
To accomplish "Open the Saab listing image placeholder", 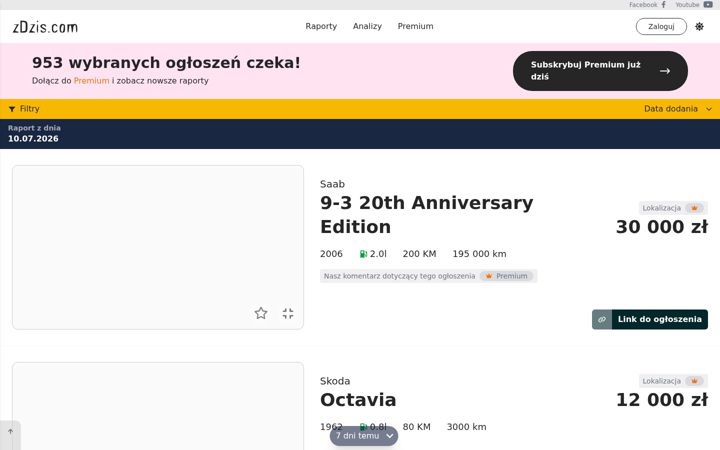I will pyautogui.click(x=158, y=247).
